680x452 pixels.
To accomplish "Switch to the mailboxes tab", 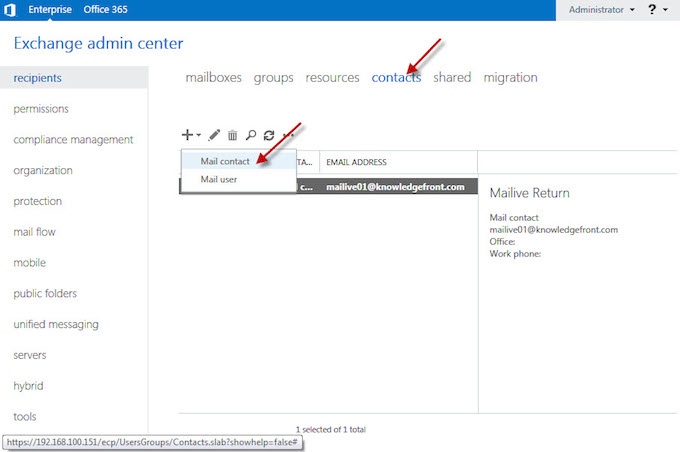I will coord(213,78).
